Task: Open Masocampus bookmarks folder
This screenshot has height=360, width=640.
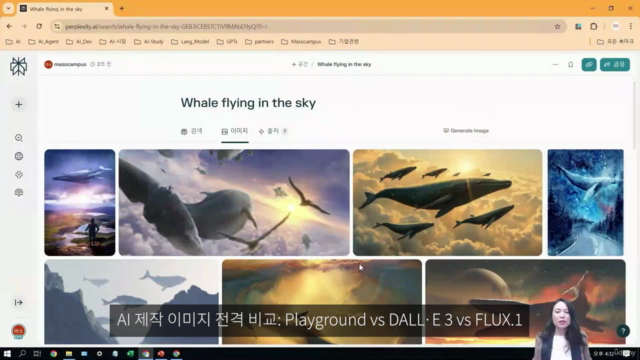Action: (301, 42)
